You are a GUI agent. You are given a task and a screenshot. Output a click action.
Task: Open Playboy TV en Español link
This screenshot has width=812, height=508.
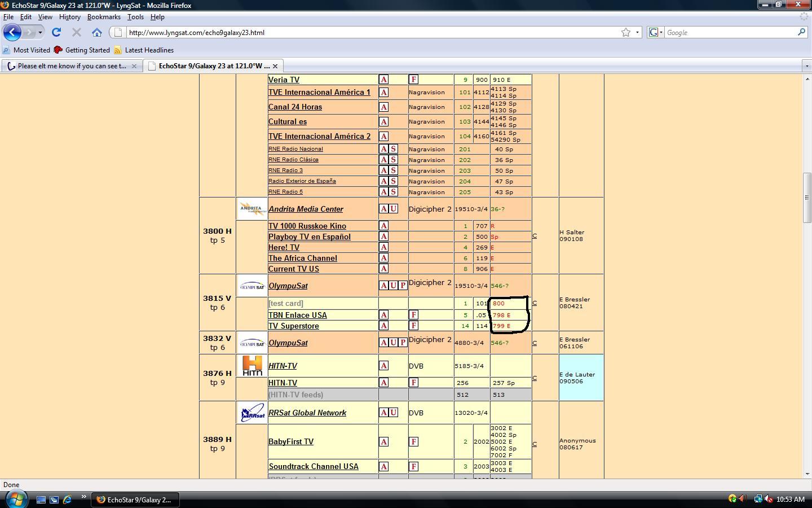310,237
